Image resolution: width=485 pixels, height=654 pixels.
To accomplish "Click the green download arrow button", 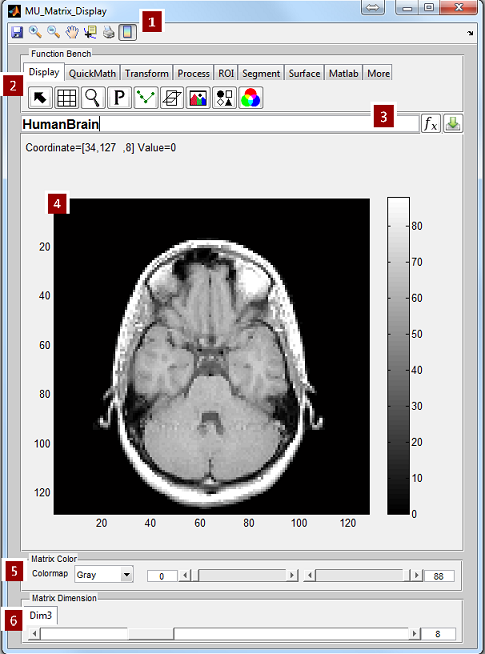I will pyautogui.click(x=453, y=124).
